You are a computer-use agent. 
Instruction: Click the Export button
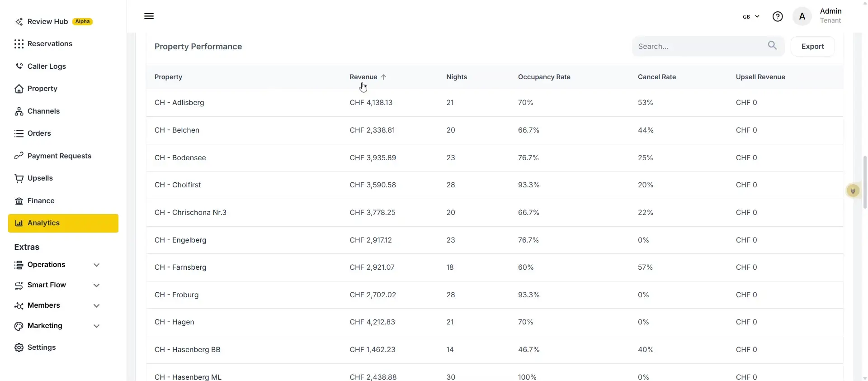pos(812,46)
